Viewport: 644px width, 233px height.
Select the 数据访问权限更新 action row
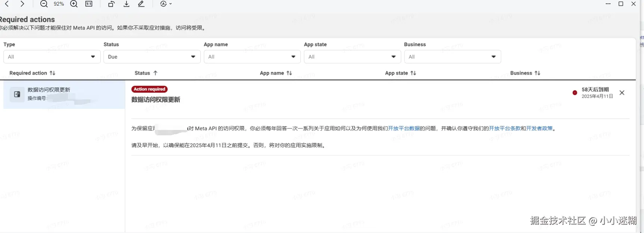[64, 95]
